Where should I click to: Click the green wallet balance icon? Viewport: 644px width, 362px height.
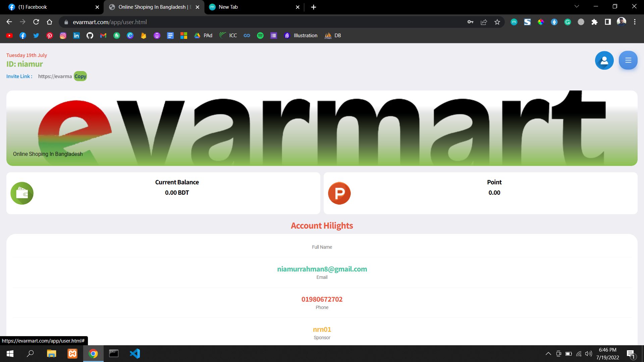[22, 193]
